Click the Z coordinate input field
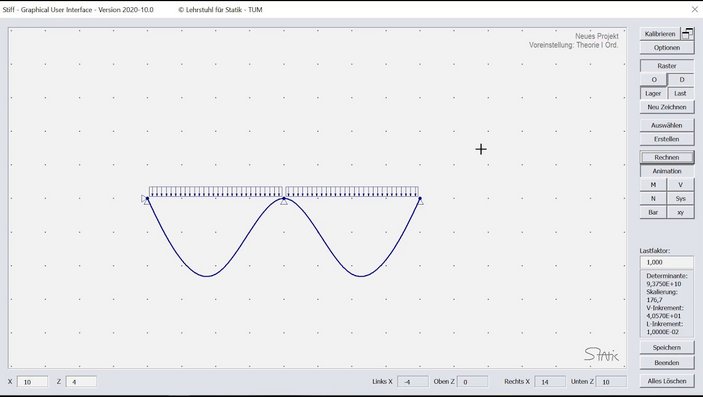 point(81,382)
